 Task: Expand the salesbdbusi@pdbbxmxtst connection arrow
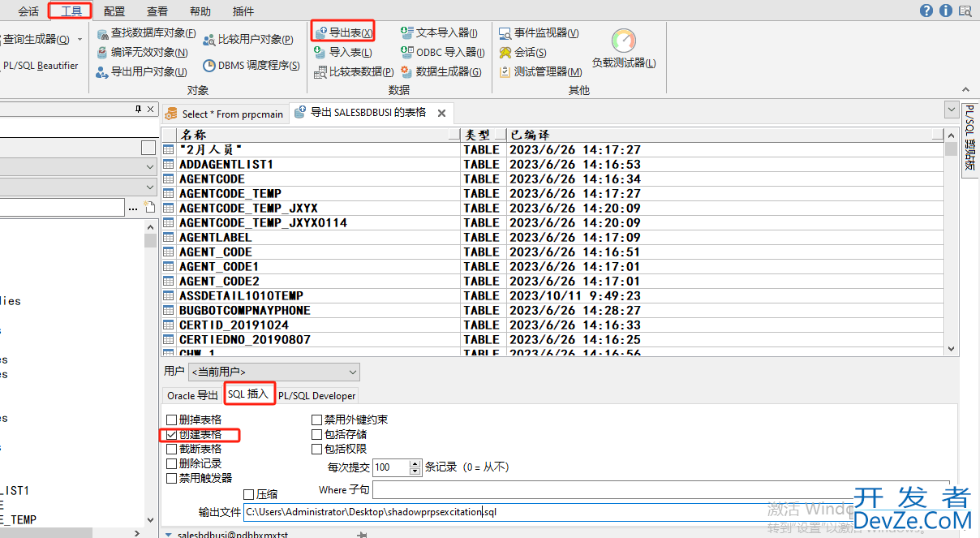point(168,535)
